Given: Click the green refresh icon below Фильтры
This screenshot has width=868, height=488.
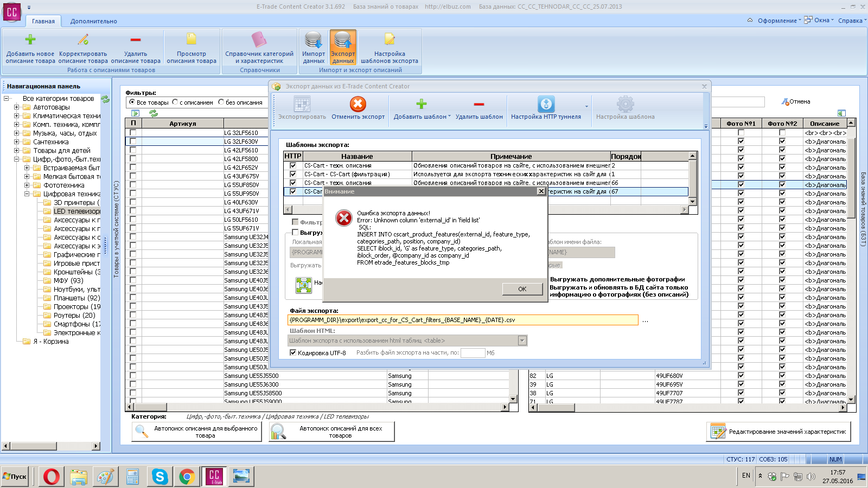Looking at the screenshot, I should [154, 113].
